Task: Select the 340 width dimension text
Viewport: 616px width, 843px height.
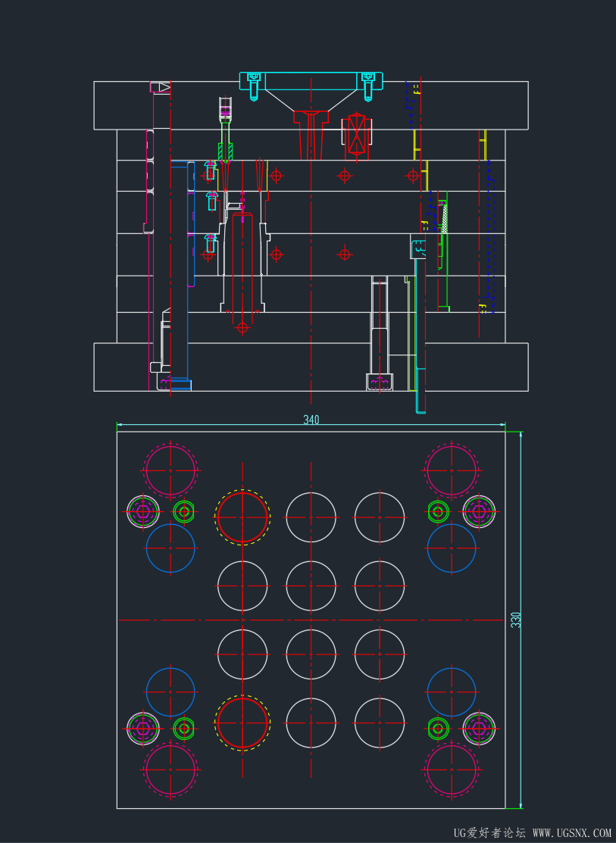Action: (x=311, y=420)
